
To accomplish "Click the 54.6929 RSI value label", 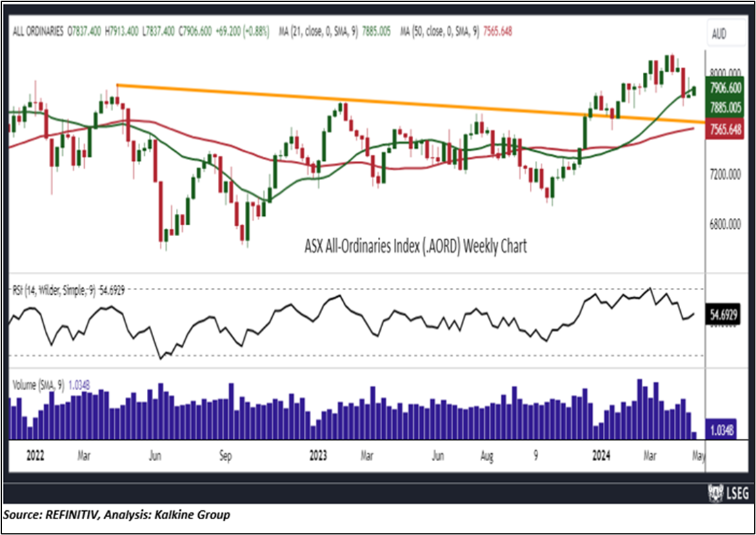I will 723,314.
